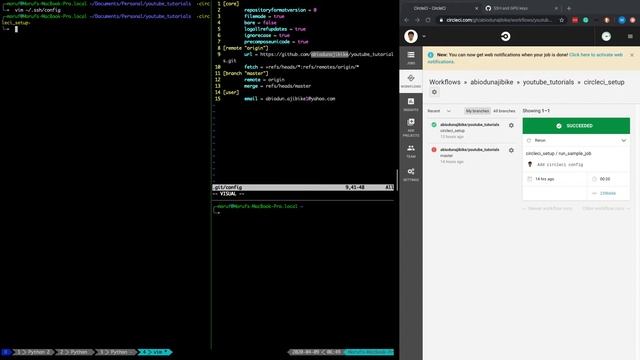This screenshot has width=640, height=360.
Task: Open project settings gear under breadcrumb
Action: (x=434, y=92)
